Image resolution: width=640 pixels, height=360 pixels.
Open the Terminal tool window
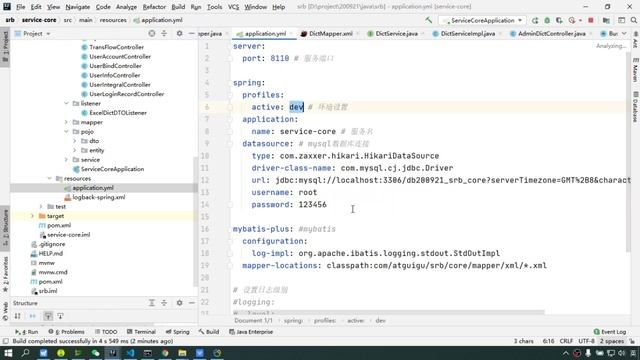pos(141,332)
